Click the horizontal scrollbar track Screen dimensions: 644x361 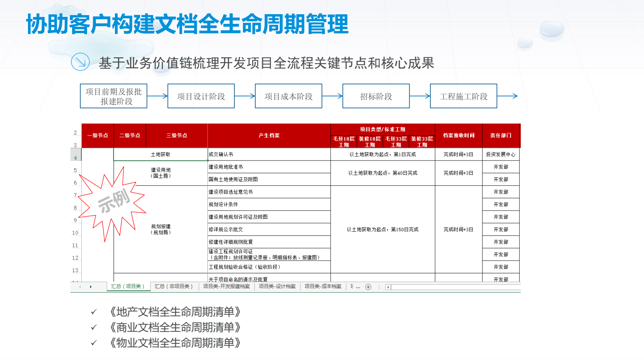click(x=456, y=287)
